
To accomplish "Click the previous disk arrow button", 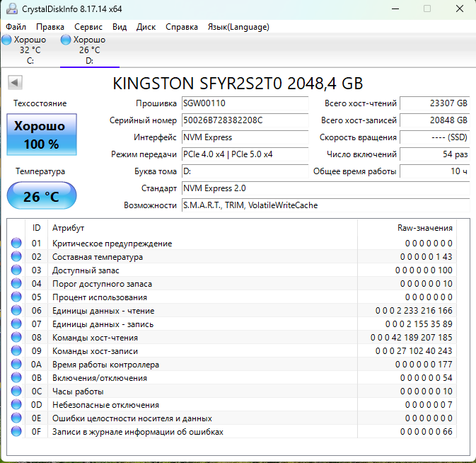I will click(14, 83).
